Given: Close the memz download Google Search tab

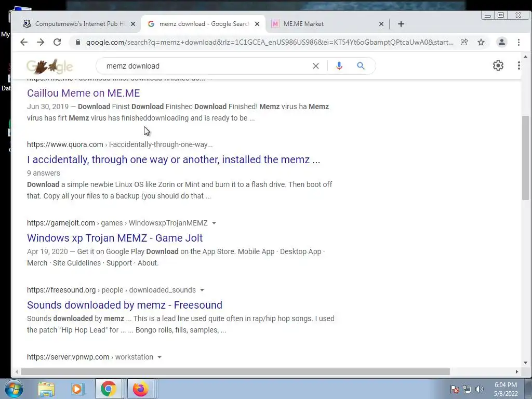Looking at the screenshot, I should (257, 24).
